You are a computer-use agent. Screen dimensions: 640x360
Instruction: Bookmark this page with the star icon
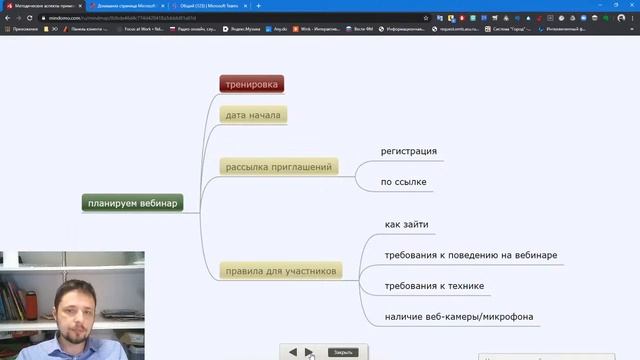click(x=426, y=18)
